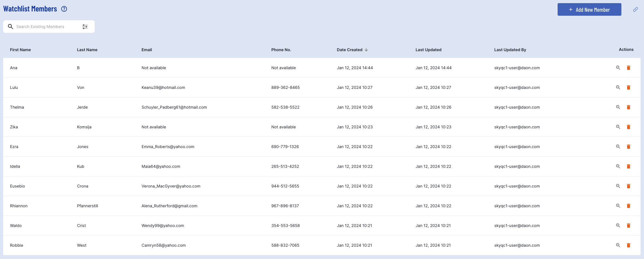
Task: Delete member Idella Kub
Action: pyautogui.click(x=629, y=166)
